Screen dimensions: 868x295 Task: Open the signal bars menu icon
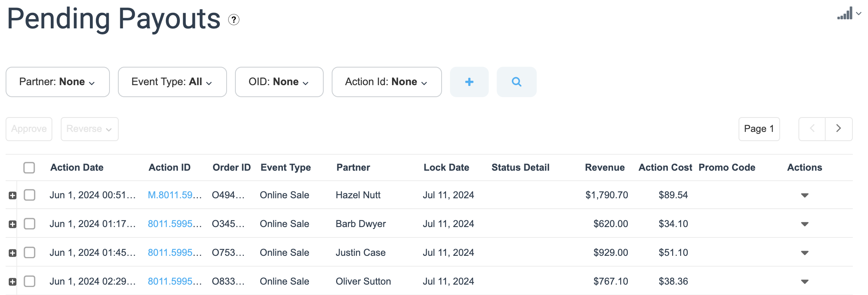click(849, 13)
